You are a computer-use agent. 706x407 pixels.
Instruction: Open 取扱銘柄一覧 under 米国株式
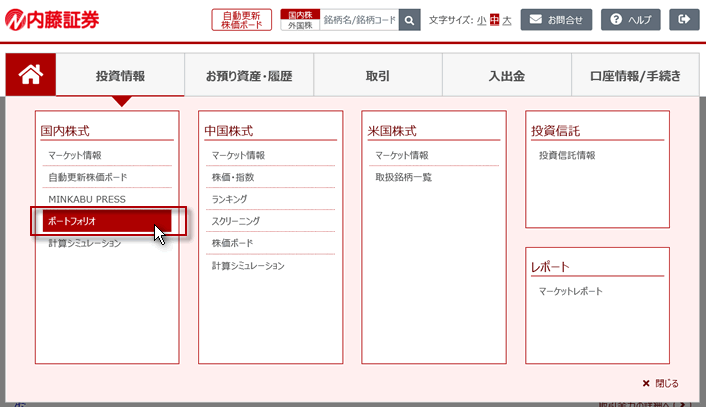coord(404,177)
